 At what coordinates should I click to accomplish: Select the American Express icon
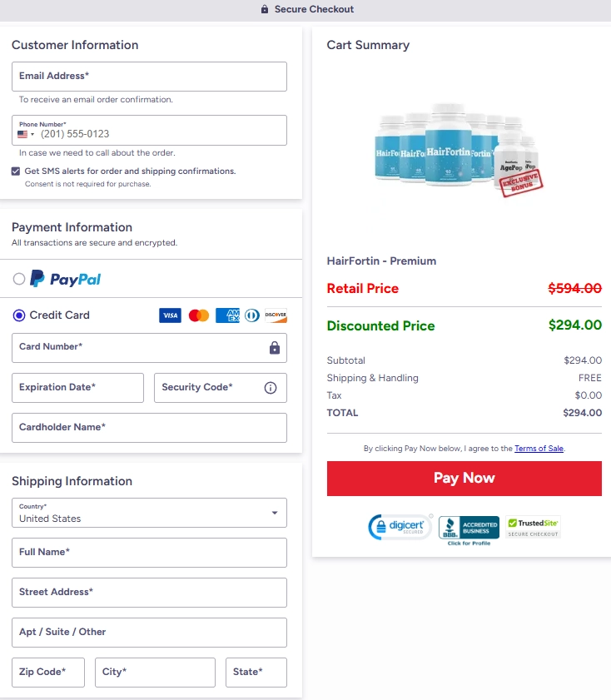click(x=226, y=315)
